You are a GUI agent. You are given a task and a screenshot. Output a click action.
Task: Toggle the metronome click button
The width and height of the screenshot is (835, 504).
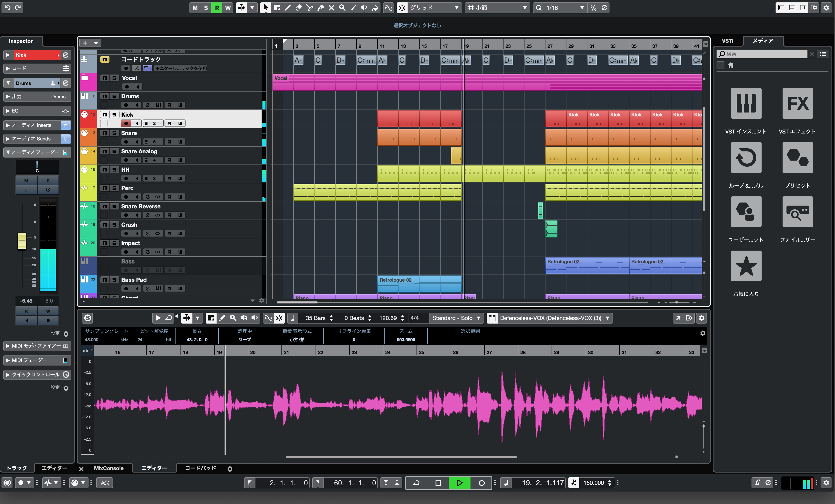[757, 483]
